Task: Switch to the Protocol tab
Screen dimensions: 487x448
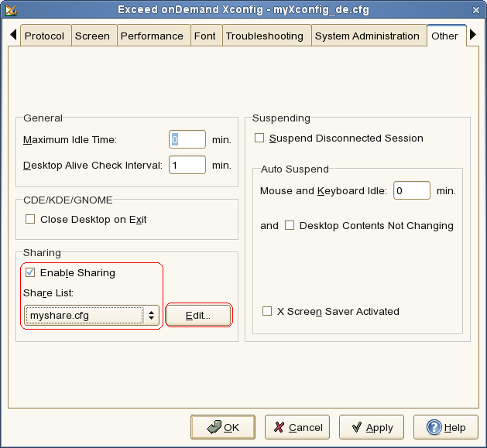Action: (x=44, y=36)
